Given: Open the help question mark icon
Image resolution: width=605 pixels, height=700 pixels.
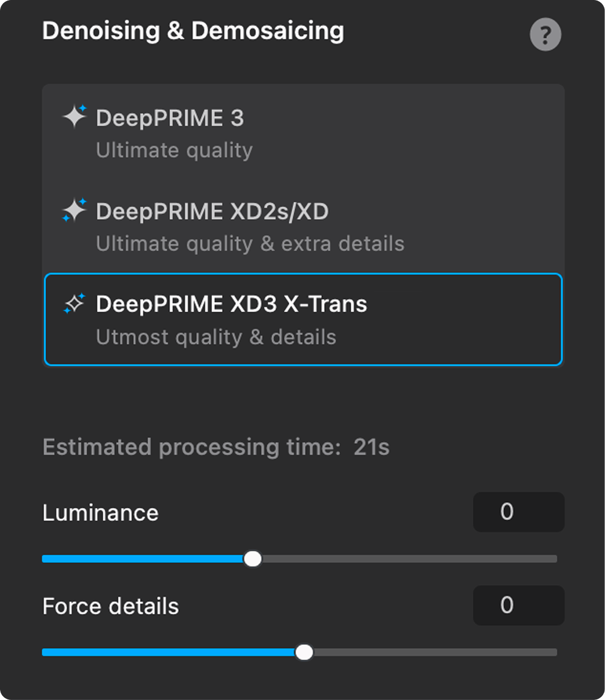Looking at the screenshot, I should (x=545, y=35).
